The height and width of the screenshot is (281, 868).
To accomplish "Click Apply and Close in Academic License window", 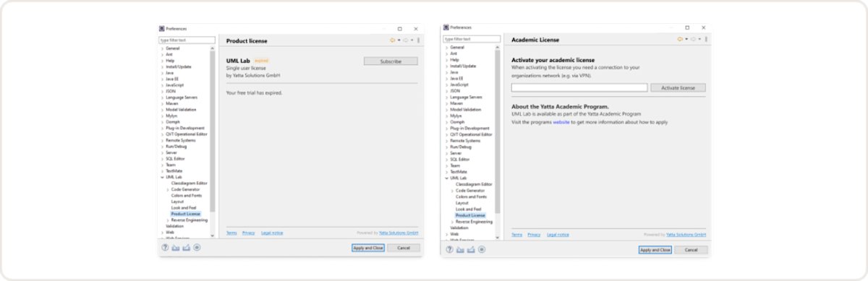I will [x=655, y=250].
